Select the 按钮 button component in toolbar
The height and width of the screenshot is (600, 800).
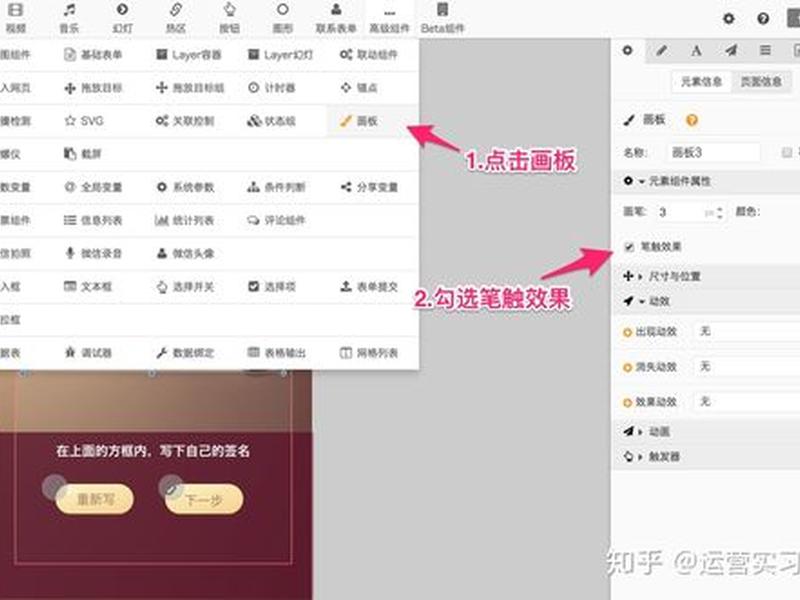click(x=230, y=17)
